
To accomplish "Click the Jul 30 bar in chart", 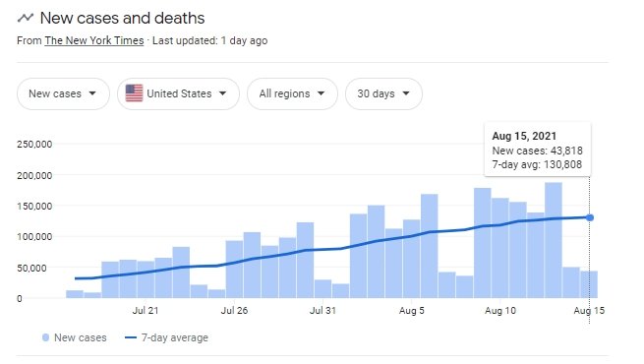I will 305,260.
